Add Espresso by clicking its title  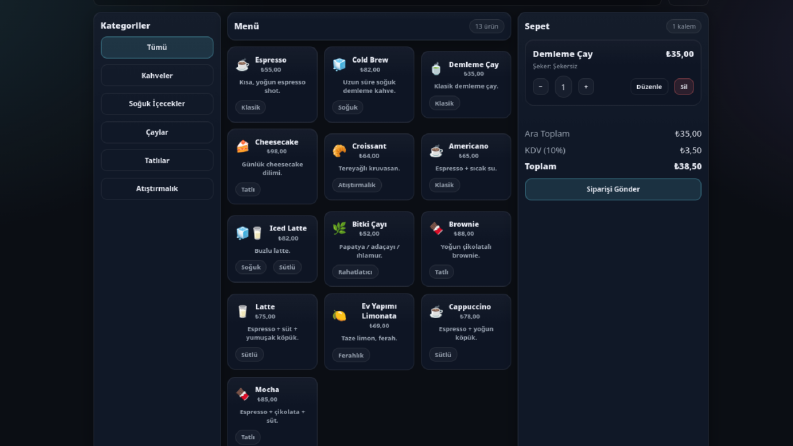(x=271, y=60)
